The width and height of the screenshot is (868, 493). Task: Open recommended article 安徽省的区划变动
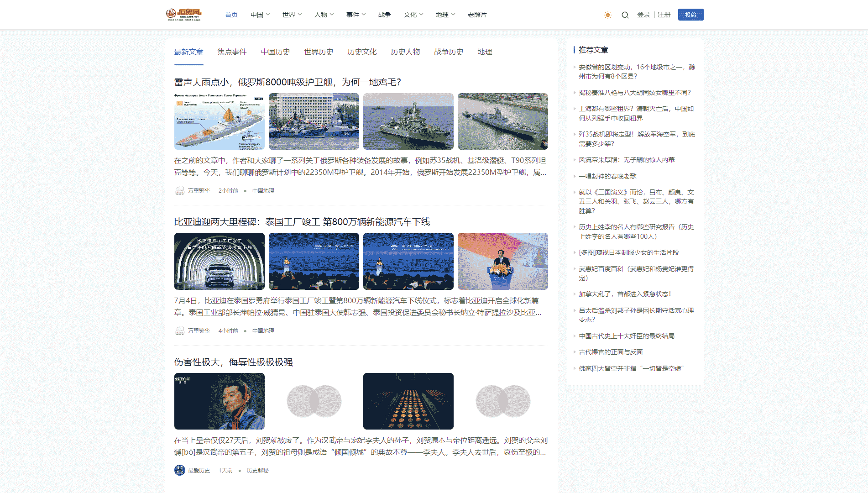coord(637,72)
